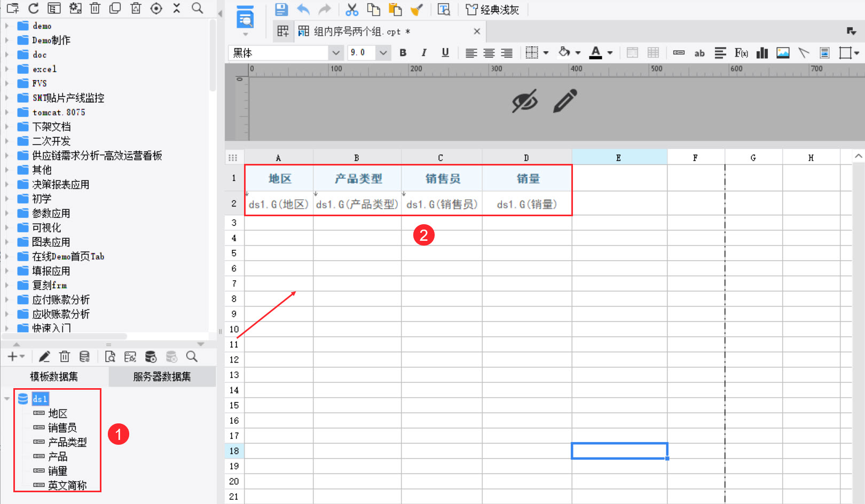Click the merge cells icon

pyautogui.click(x=632, y=53)
